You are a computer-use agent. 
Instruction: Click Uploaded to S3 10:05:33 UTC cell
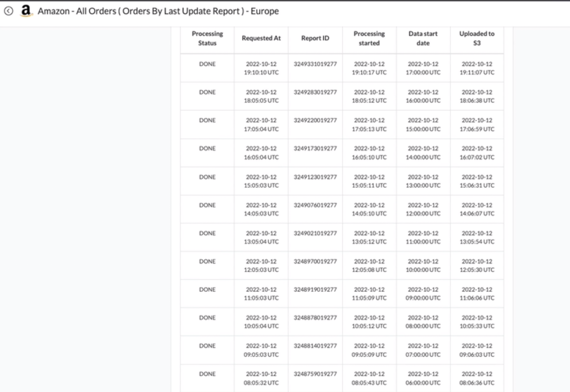477,322
